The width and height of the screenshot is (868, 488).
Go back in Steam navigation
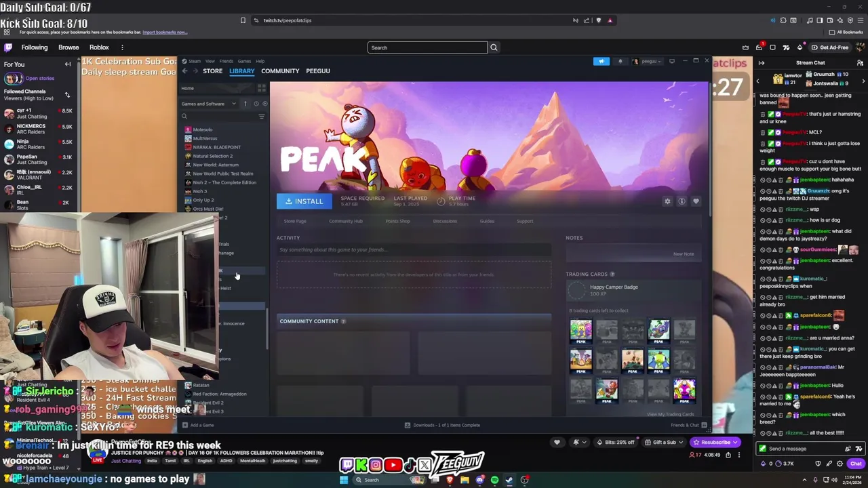click(x=184, y=71)
